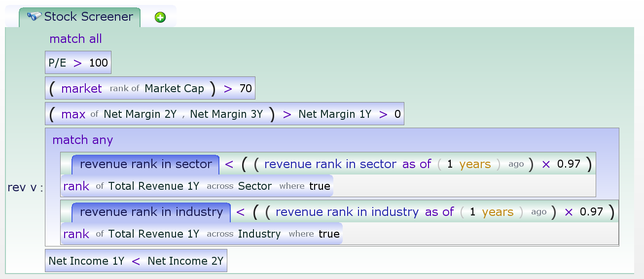
Task: Select 'revenue rank in sector' definition tab
Action: click(145, 164)
